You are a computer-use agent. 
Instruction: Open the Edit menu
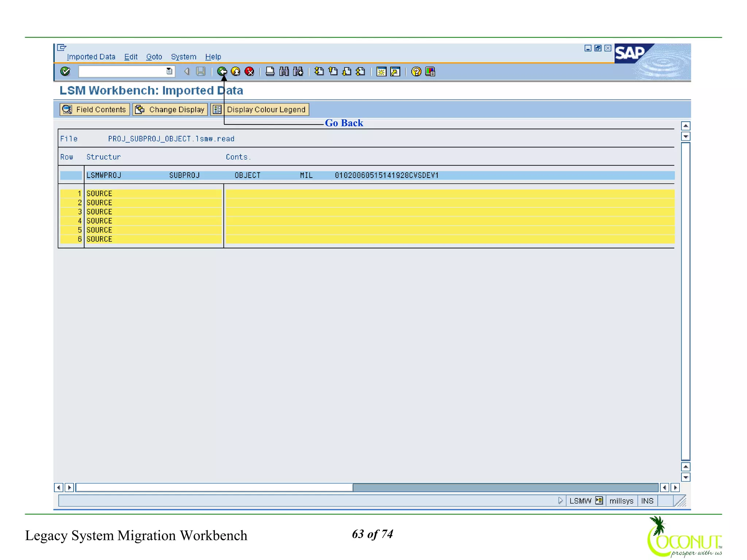point(131,57)
